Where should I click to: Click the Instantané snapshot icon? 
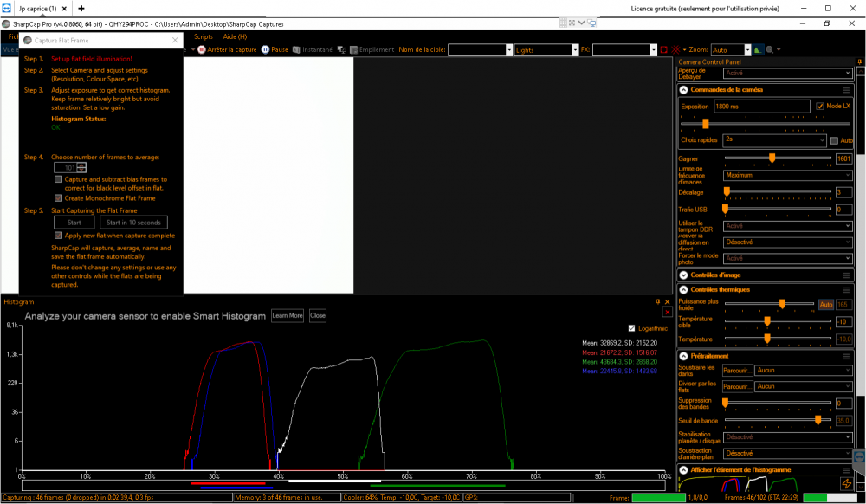(296, 49)
